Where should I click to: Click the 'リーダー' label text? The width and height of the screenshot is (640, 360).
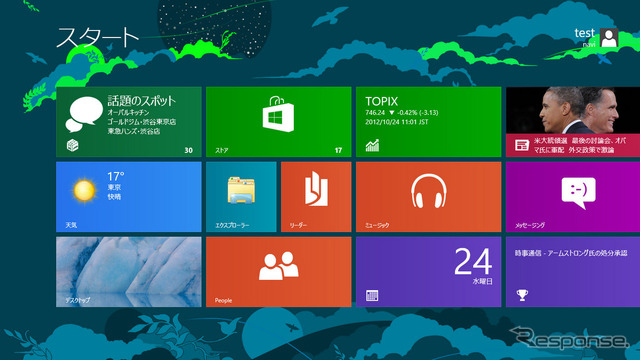coord(298,225)
